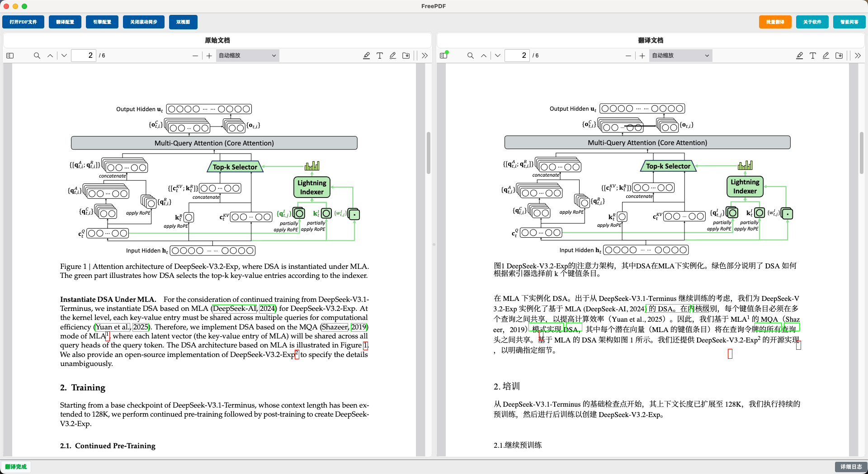Click '2.1.继续预训练' heading in translation
The height and width of the screenshot is (474, 868).
click(518, 445)
